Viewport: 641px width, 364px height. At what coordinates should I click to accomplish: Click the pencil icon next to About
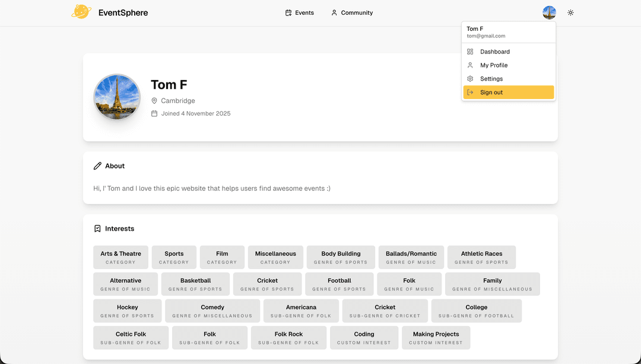tap(97, 166)
